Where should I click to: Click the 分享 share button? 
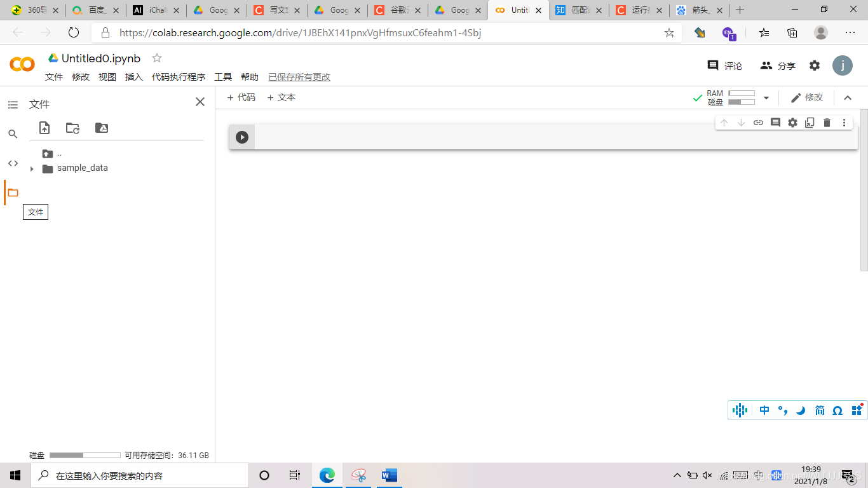click(x=778, y=65)
